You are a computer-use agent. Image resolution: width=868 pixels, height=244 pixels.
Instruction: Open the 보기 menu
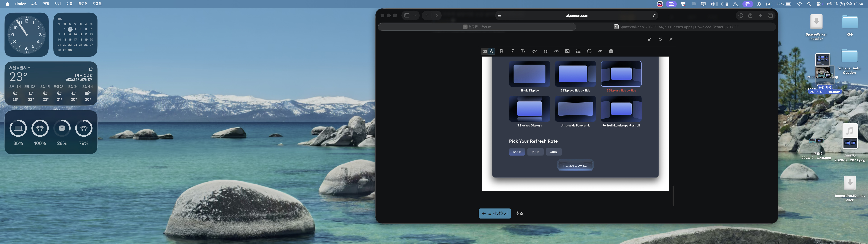click(58, 4)
